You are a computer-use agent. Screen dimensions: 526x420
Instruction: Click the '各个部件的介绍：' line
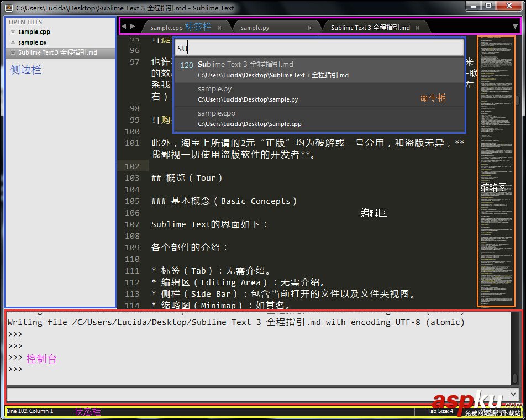[190, 248]
